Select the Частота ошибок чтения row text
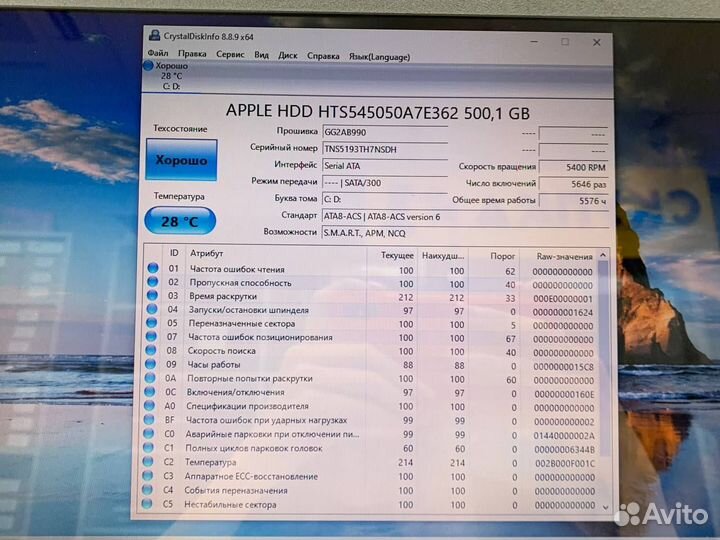This screenshot has width=720, height=540. pyautogui.click(x=237, y=269)
